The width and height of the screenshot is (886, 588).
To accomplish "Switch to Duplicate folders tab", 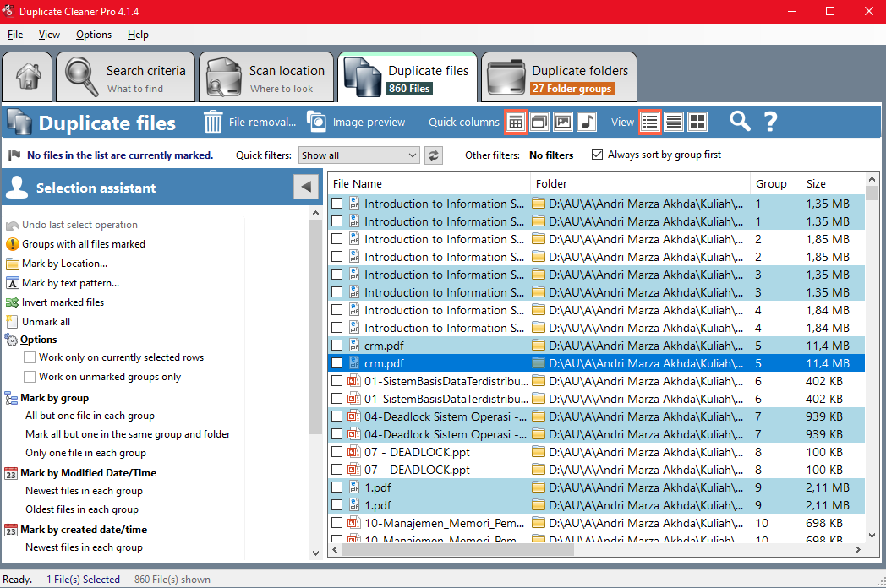I will click(x=559, y=78).
